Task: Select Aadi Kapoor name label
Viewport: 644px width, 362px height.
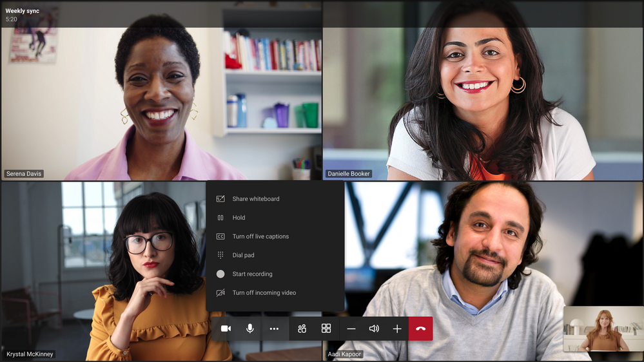Action: tap(344, 354)
